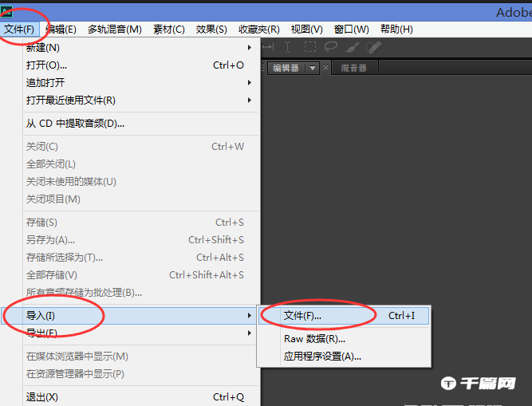This screenshot has height=406, width=532.
Task: Expand 打开最近使用文件(R) submenu
Action: click(x=140, y=100)
